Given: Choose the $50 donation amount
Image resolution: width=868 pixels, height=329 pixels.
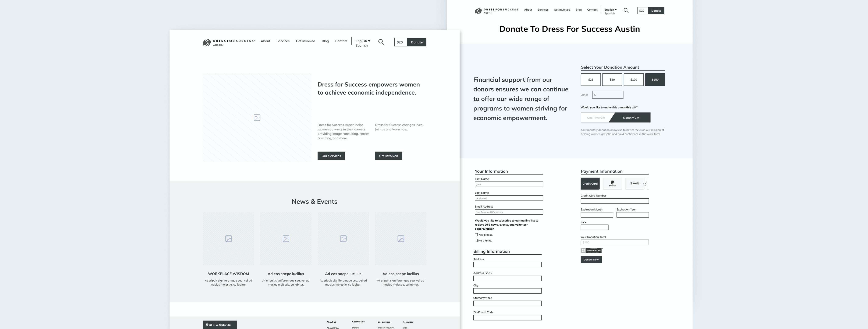Looking at the screenshot, I should click(612, 79).
